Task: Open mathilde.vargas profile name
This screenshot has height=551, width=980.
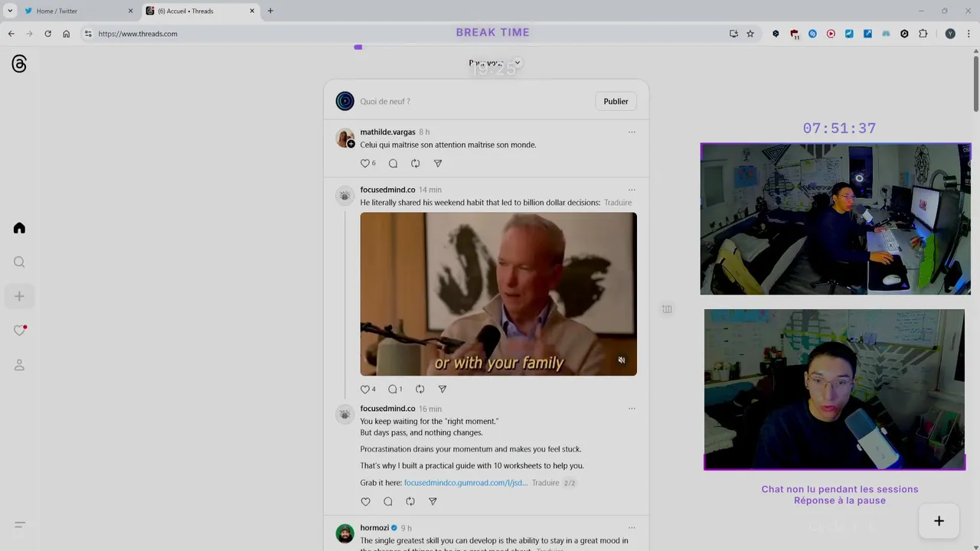Action: point(387,132)
